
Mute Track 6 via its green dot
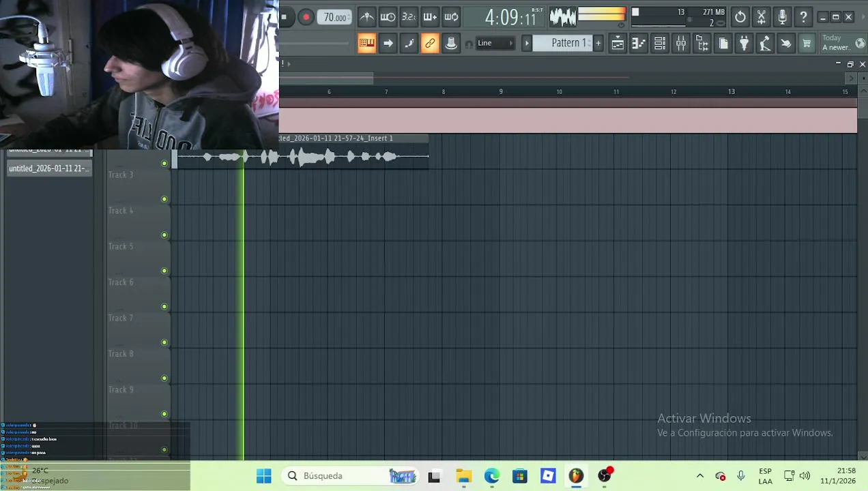[x=164, y=307]
